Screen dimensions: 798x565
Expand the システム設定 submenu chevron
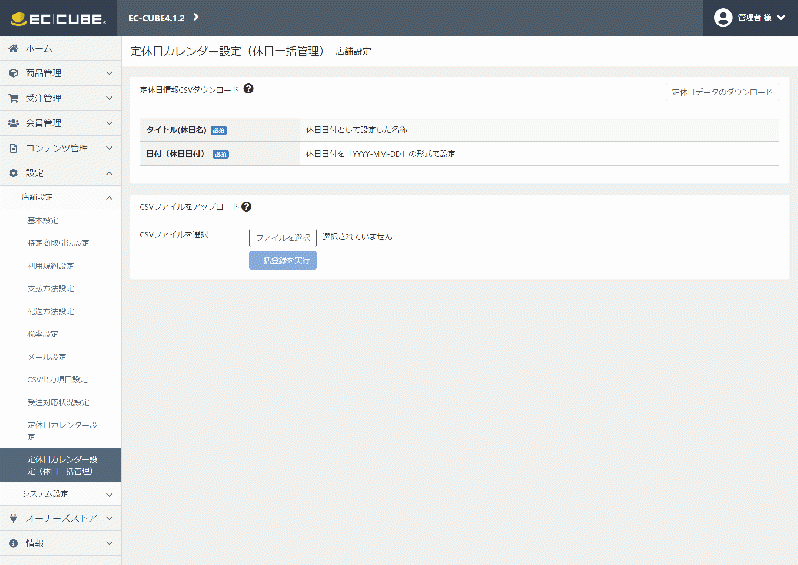tap(109, 494)
